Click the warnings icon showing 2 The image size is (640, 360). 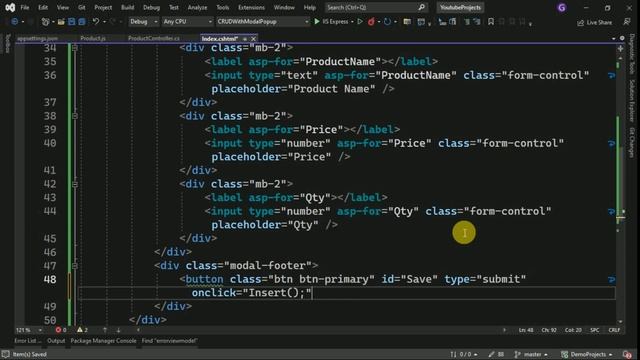tap(80, 330)
